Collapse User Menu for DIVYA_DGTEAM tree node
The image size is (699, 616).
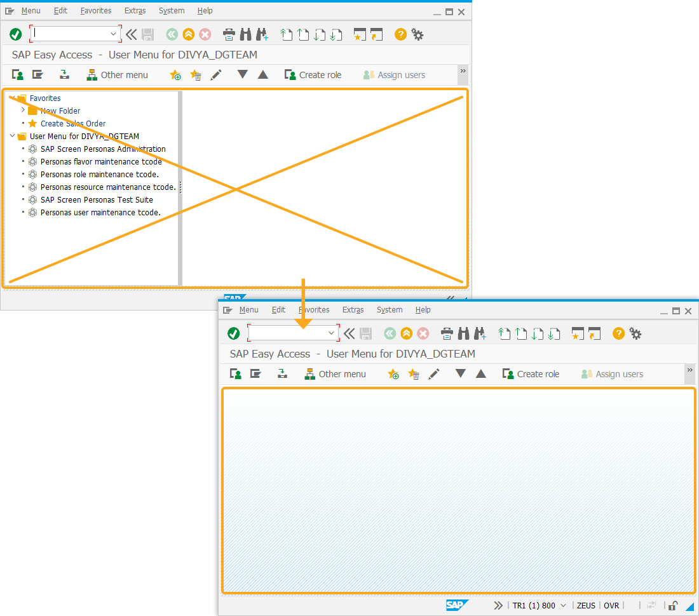13,135
